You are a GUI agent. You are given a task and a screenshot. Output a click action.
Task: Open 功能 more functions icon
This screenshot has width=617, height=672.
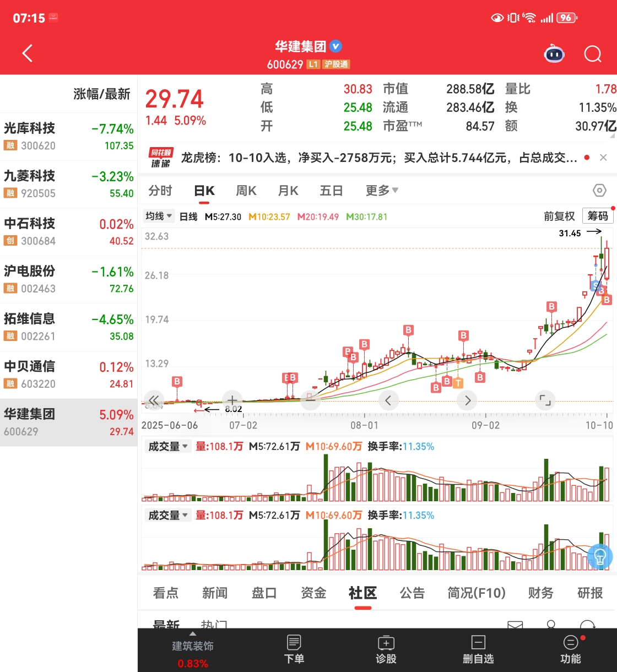[571, 649]
